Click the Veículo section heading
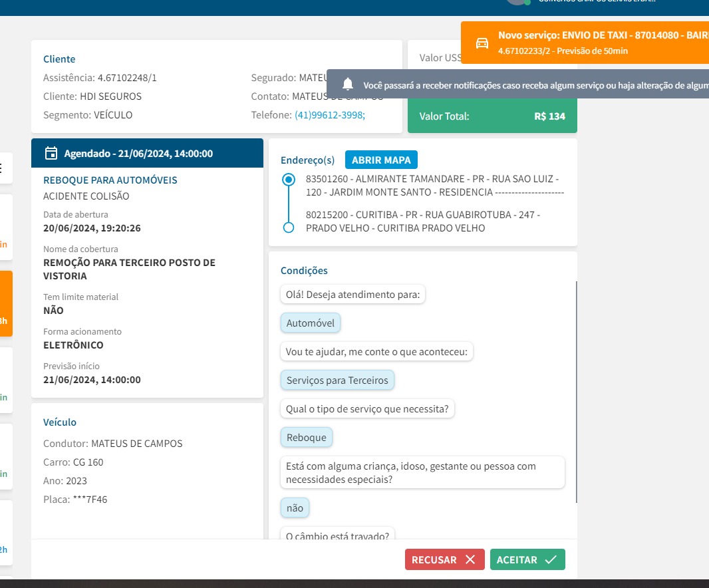The height and width of the screenshot is (588, 709). point(60,422)
